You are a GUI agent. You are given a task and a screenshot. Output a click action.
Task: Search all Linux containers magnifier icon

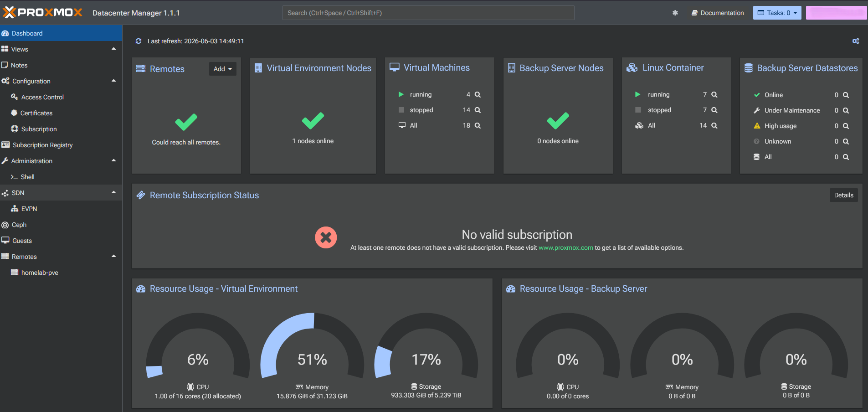pyautogui.click(x=714, y=125)
